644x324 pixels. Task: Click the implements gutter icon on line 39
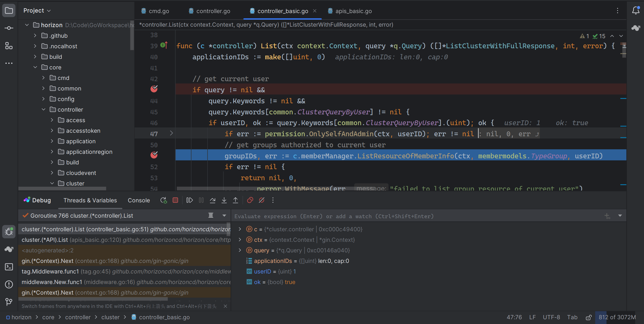[164, 45]
